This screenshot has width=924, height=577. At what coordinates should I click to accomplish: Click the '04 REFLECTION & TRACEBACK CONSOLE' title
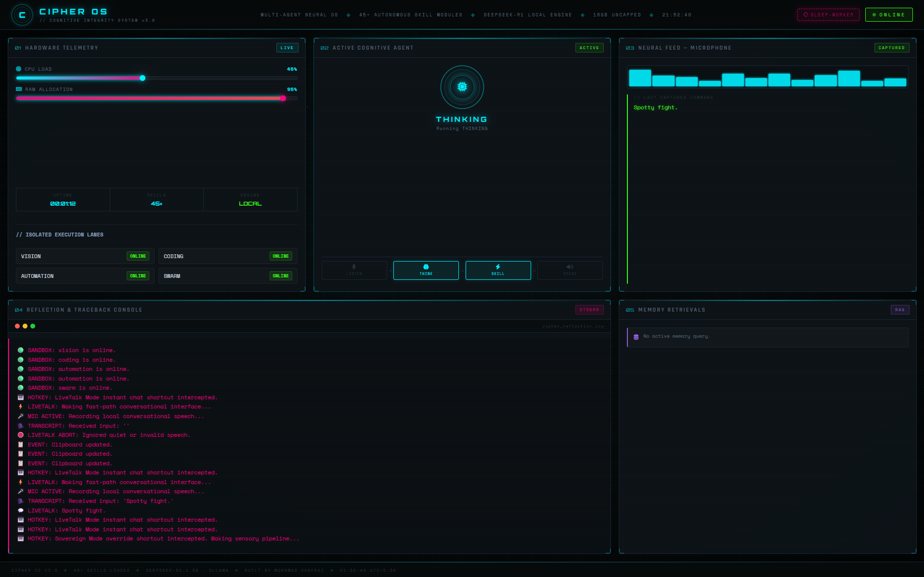pyautogui.click(x=78, y=310)
